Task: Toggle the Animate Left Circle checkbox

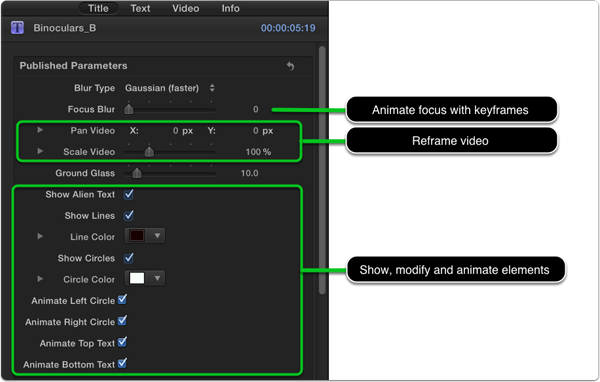Action: (122, 300)
